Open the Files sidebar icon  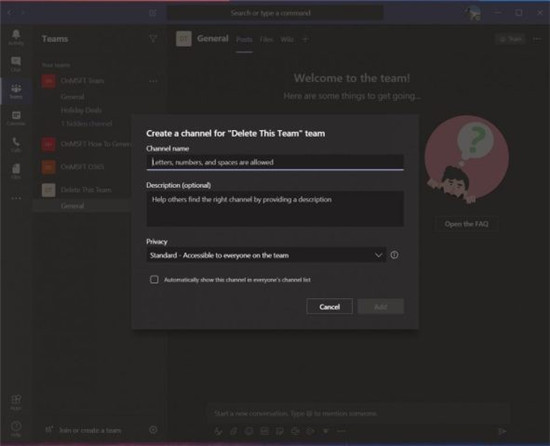click(16, 171)
